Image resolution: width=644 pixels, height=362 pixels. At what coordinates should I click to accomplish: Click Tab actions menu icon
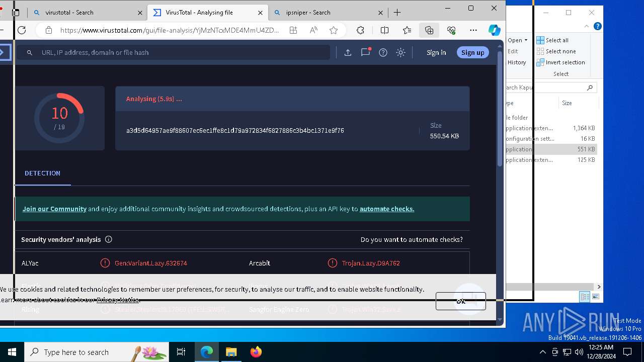(x=16, y=13)
